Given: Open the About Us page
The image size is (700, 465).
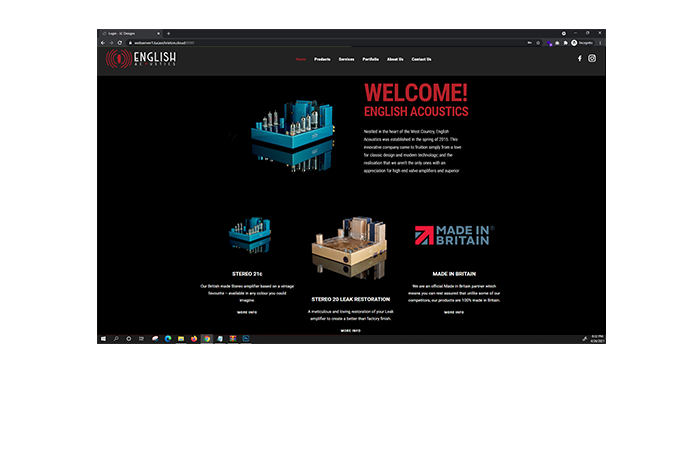Looking at the screenshot, I should pos(395,59).
